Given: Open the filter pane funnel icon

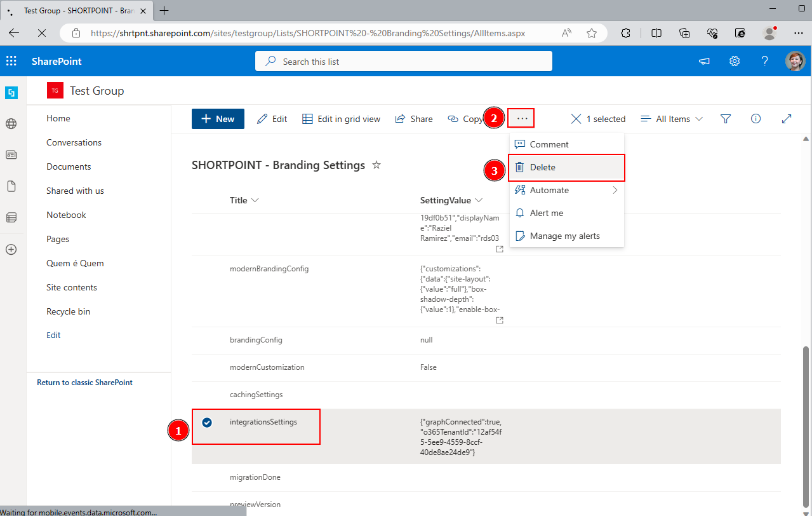Looking at the screenshot, I should pyautogui.click(x=726, y=119).
